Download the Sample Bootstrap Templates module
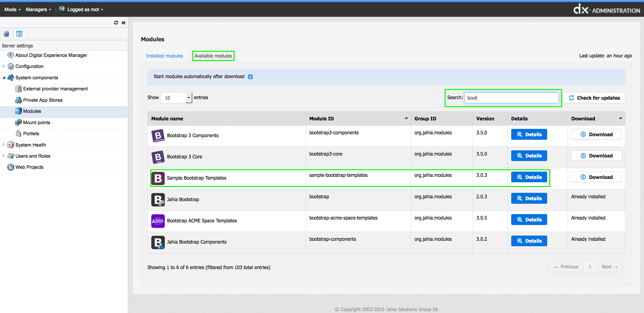 point(596,177)
